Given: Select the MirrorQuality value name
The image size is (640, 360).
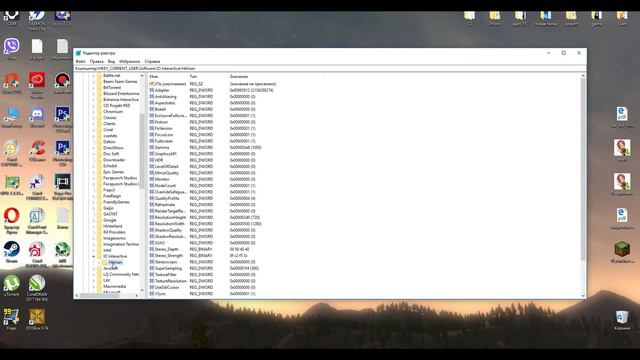Looking at the screenshot, I should coord(167,173).
